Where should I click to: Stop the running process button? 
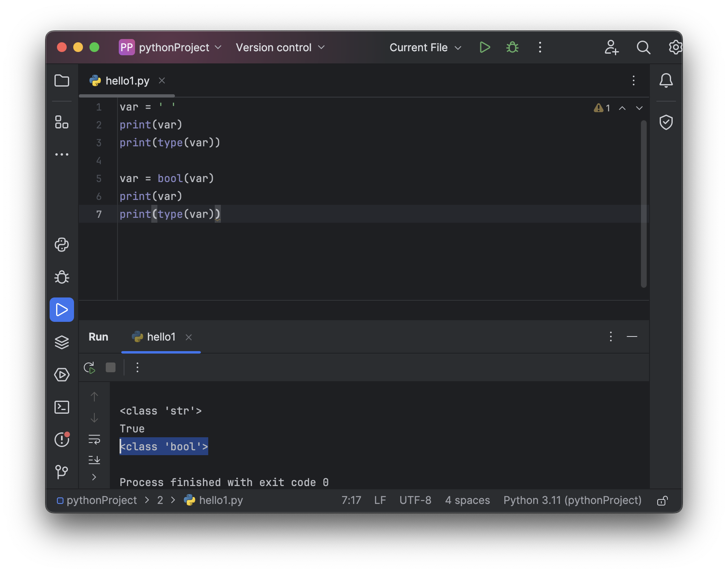click(x=111, y=368)
